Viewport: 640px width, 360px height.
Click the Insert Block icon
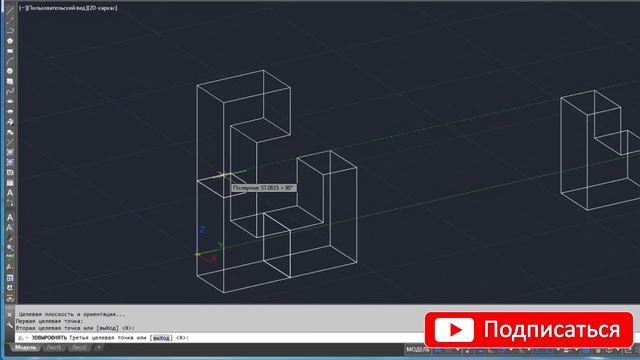[x=10, y=122]
